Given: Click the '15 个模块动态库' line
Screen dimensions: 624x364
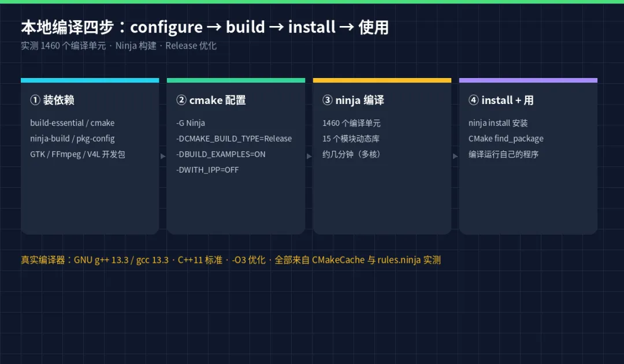Looking at the screenshot, I should coord(351,139).
